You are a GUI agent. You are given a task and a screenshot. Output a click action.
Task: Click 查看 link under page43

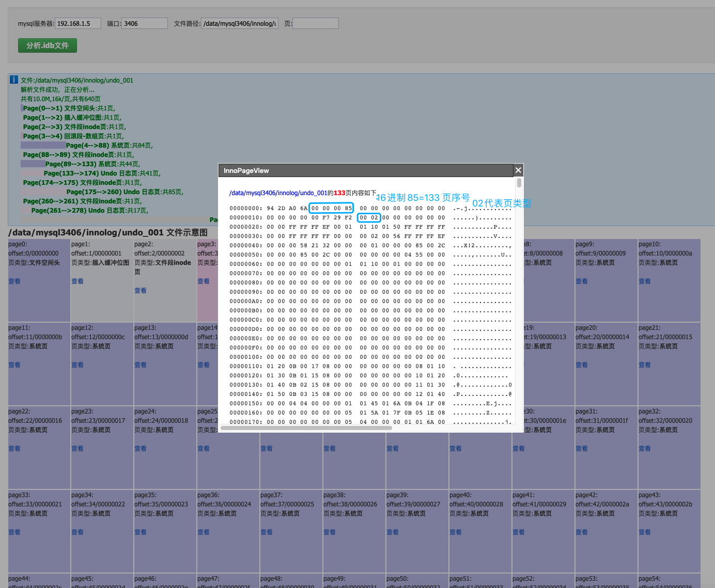(x=645, y=532)
